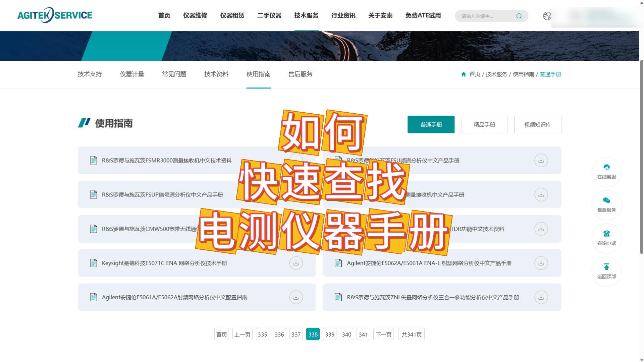Open Keysight是德科技E5071C ENA 网络分析仪技术手册
This screenshot has height=362, width=644.
pos(164,263)
